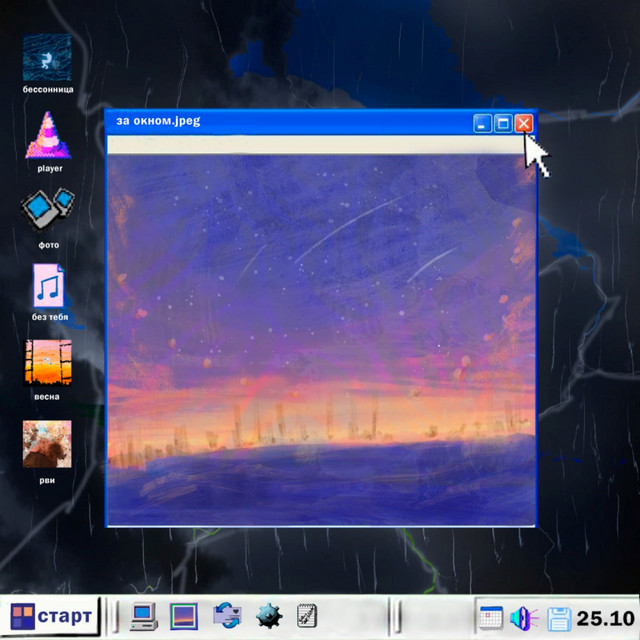Open the gear settings taskbar icon
Screen dimensions: 640x640
(x=268, y=615)
